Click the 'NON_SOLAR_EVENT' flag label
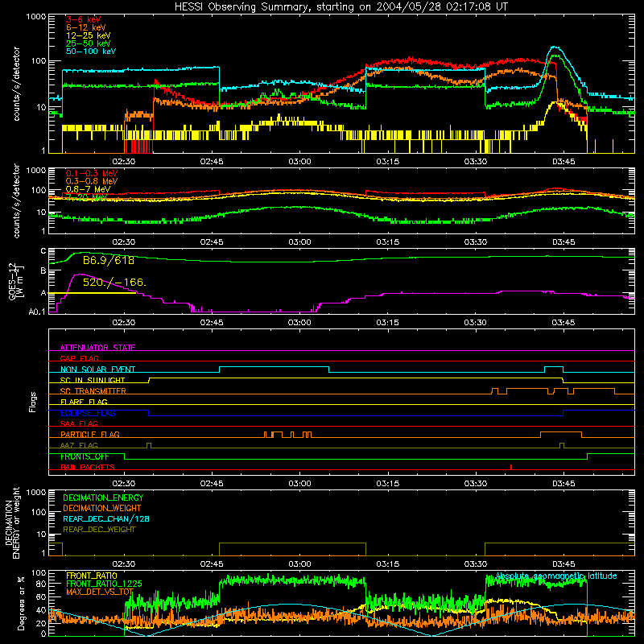644x644 pixels. pyautogui.click(x=97, y=369)
